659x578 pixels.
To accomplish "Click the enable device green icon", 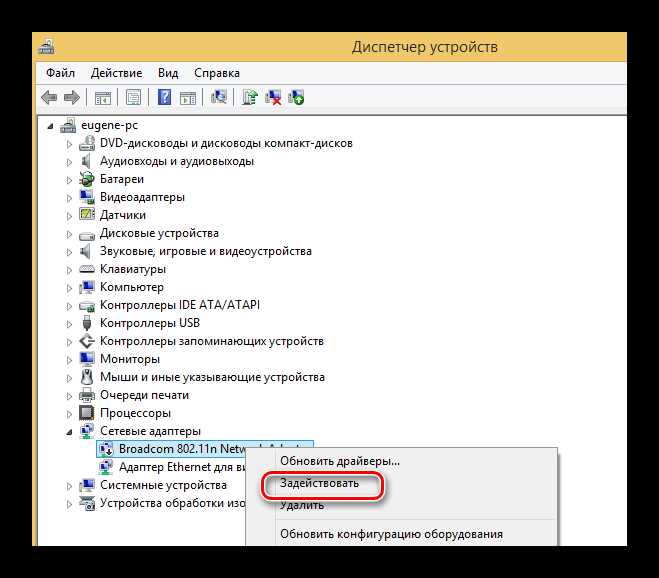I will pos(296,97).
